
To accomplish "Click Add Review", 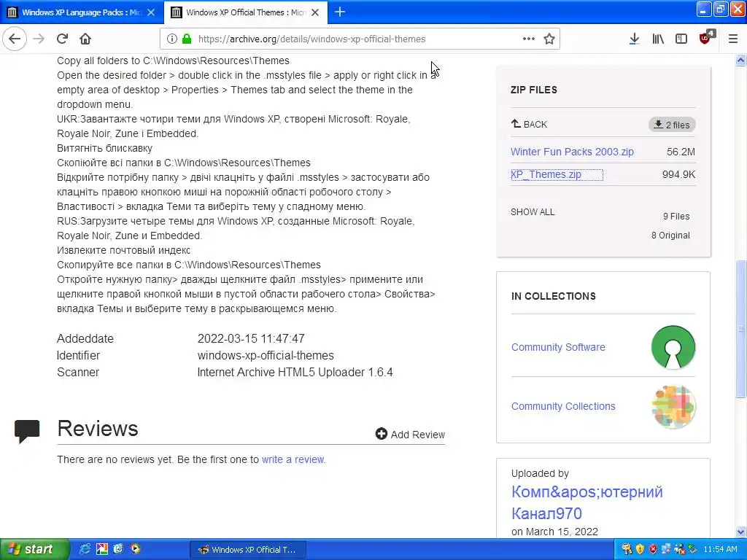I will tap(410, 435).
